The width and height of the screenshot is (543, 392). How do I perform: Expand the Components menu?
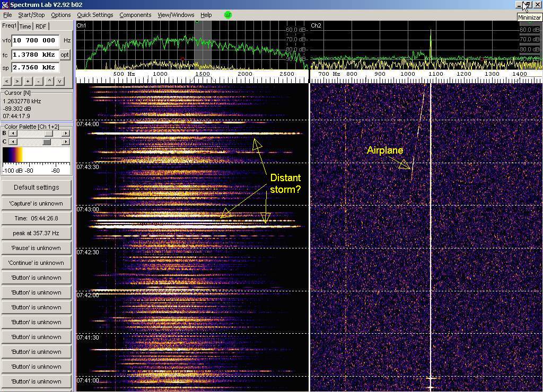pyautogui.click(x=135, y=15)
